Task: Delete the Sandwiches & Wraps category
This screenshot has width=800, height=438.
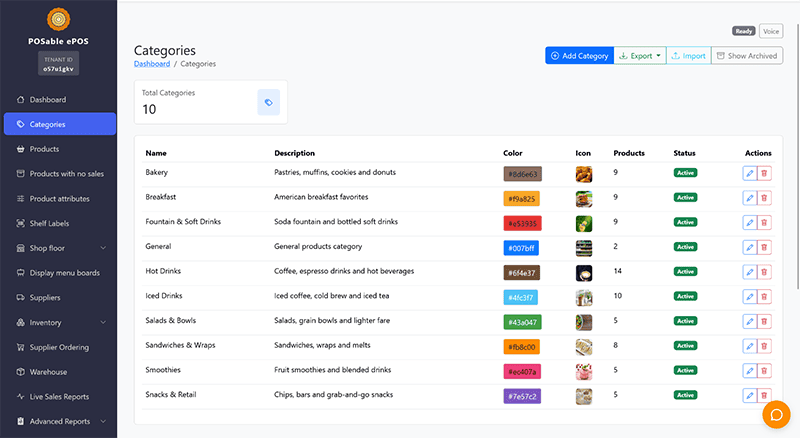Action: (764, 346)
